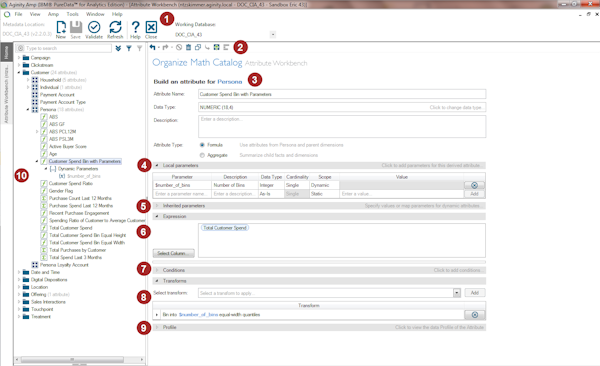Open the Amp menu
600x366 pixels.
coord(53,14)
